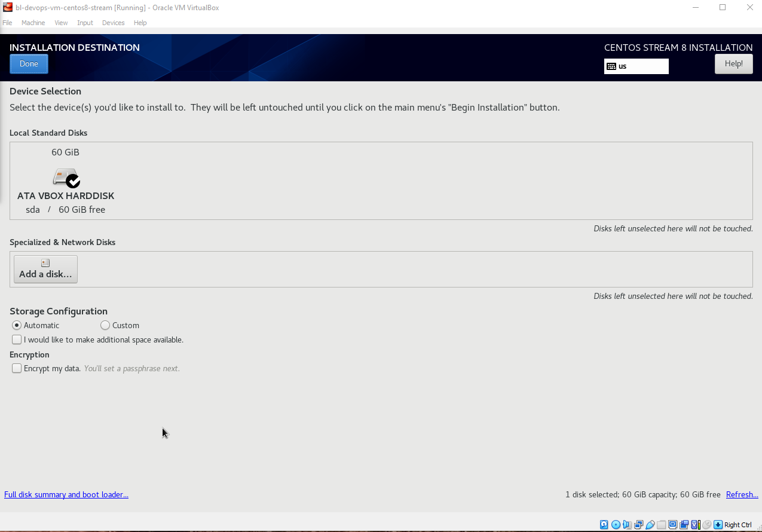Viewport: 762px width, 532px height.
Task: Click the sda / 60 GiB free text
Action: pyautogui.click(x=65, y=210)
